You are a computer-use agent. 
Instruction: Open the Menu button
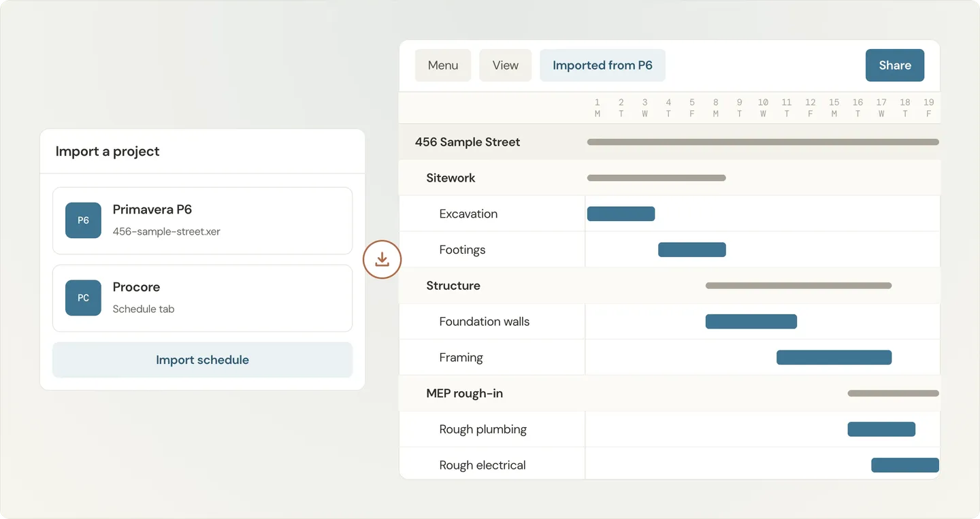pos(443,65)
